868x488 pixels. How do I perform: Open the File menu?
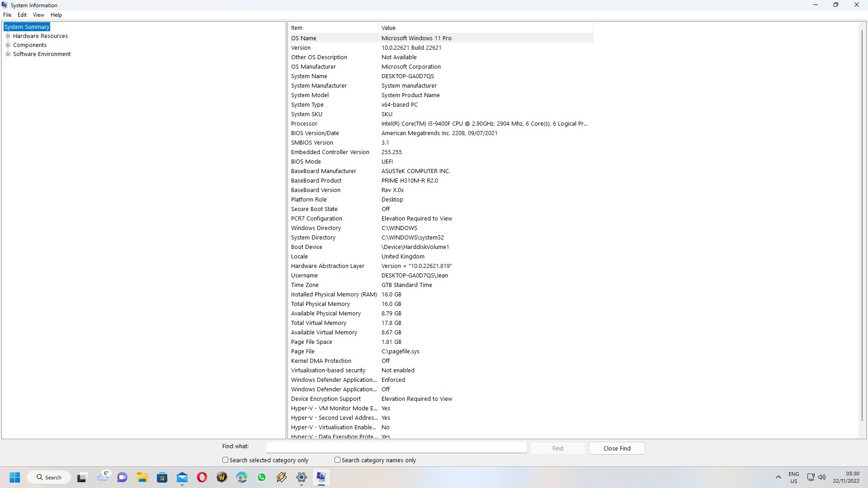7,15
